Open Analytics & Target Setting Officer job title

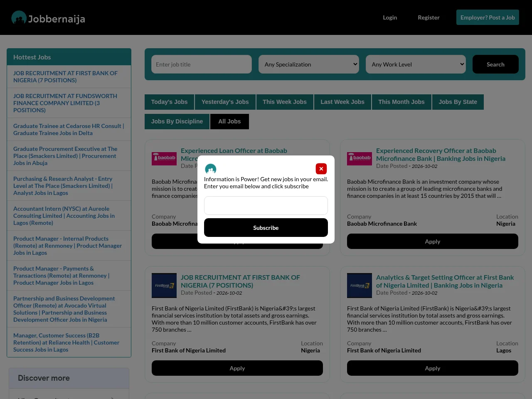point(445,281)
